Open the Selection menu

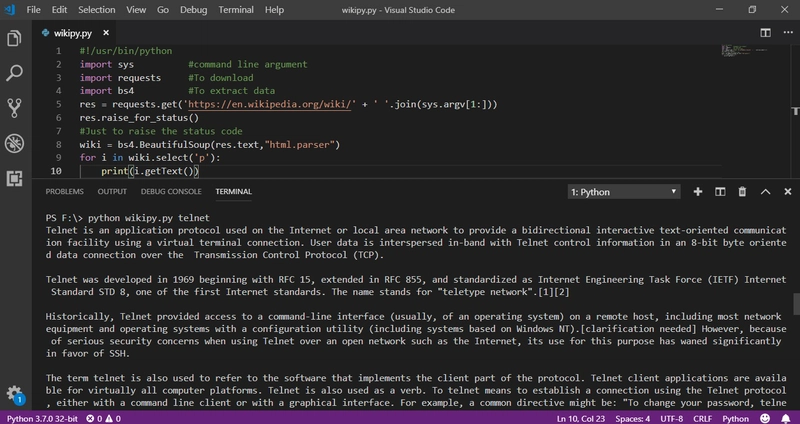click(x=96, y=10)
